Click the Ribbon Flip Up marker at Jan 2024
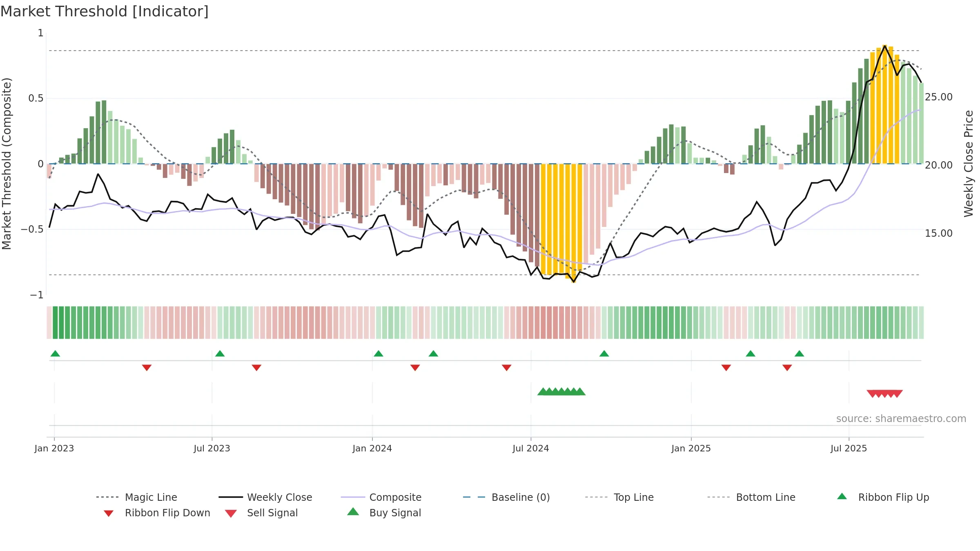 click(x=379, y=353)
